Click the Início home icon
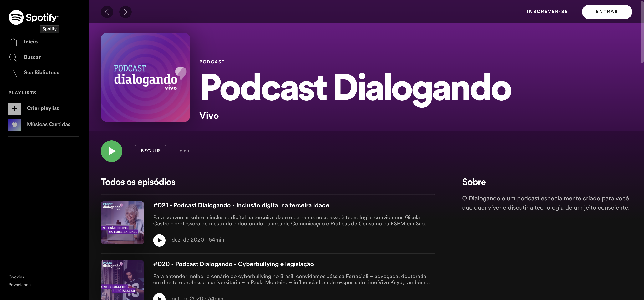The width and height of the screenshot is (644, 300). [x=13, y=42]
